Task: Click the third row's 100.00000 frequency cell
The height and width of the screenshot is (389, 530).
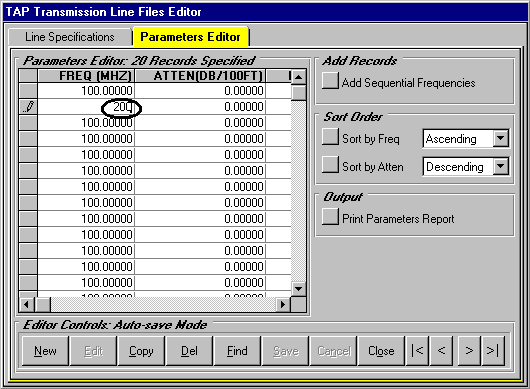Action: 87,123
